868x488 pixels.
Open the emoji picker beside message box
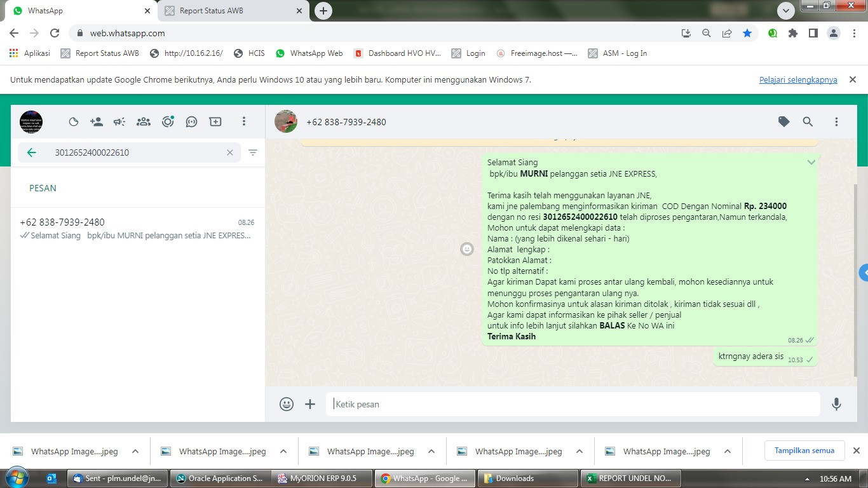click(x=287, y=404)
